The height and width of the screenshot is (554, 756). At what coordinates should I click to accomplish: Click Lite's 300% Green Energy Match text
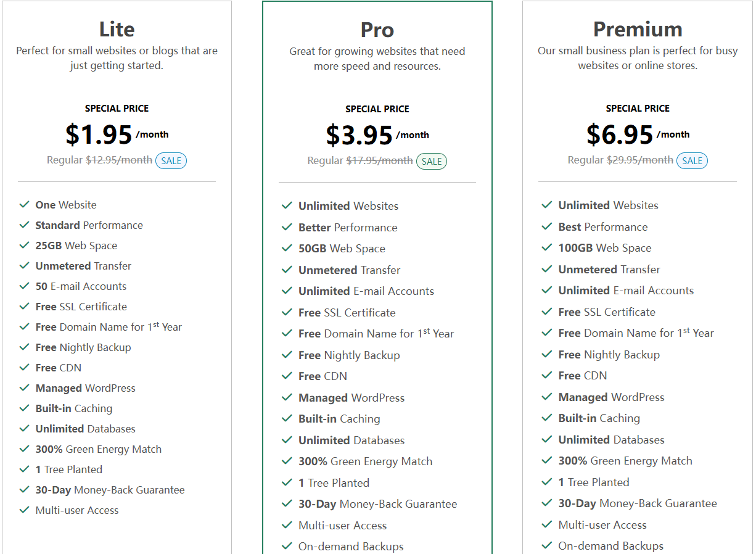(99, 449)
